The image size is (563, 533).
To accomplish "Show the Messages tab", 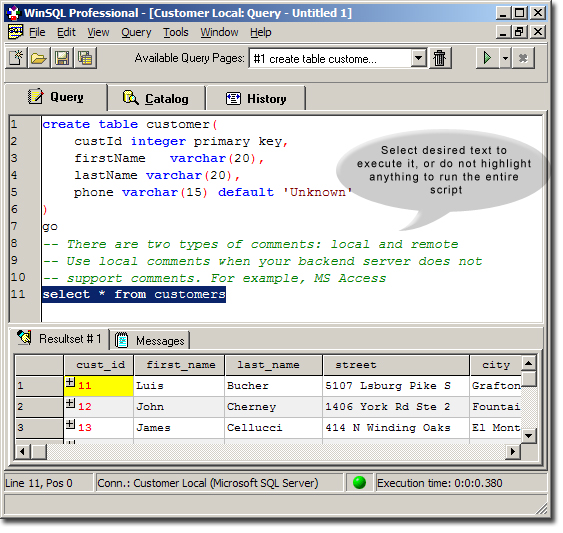I will [150, 340].
